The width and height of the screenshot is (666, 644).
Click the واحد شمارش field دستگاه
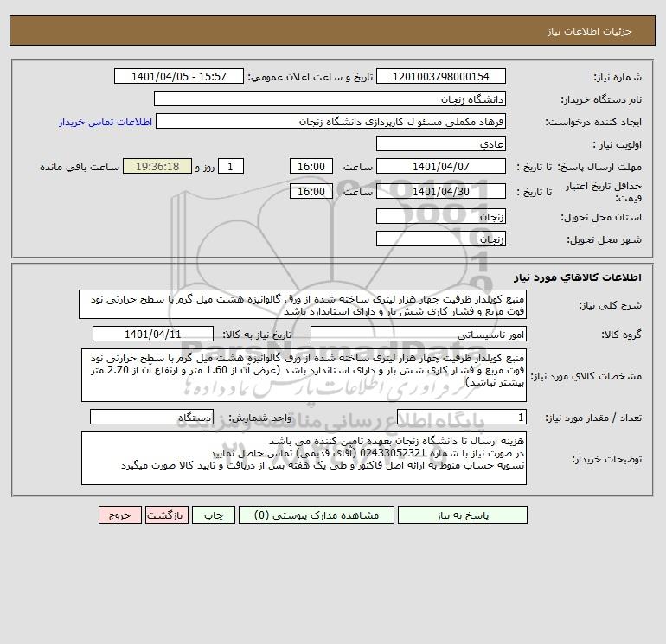tap(151, 417)
